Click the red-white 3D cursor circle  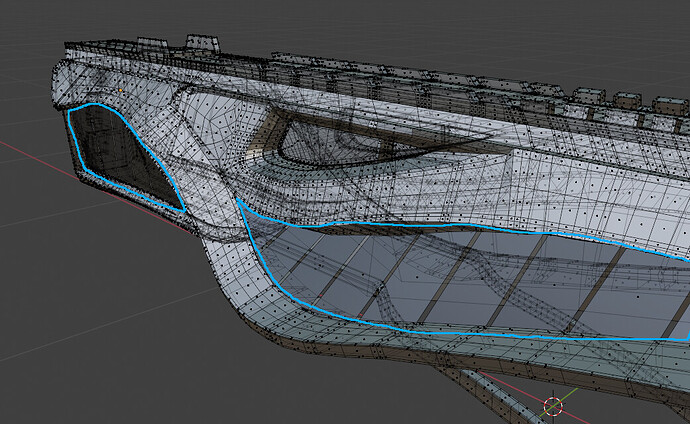pos(553,406)
